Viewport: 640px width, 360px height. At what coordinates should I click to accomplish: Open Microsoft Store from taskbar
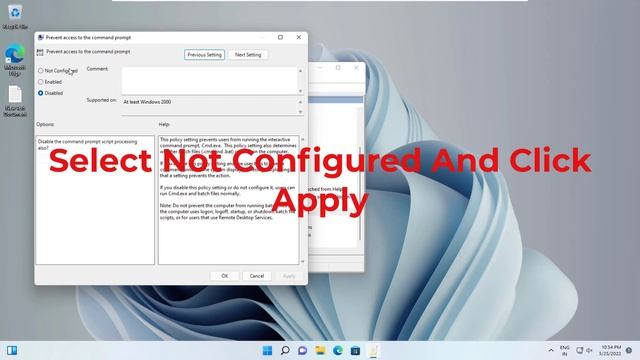pos(356,350)
